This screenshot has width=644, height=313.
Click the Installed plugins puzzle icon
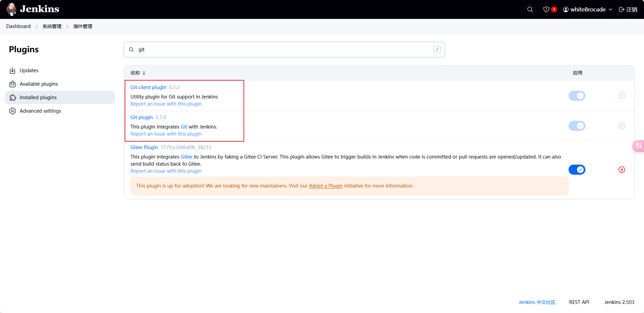12,97
